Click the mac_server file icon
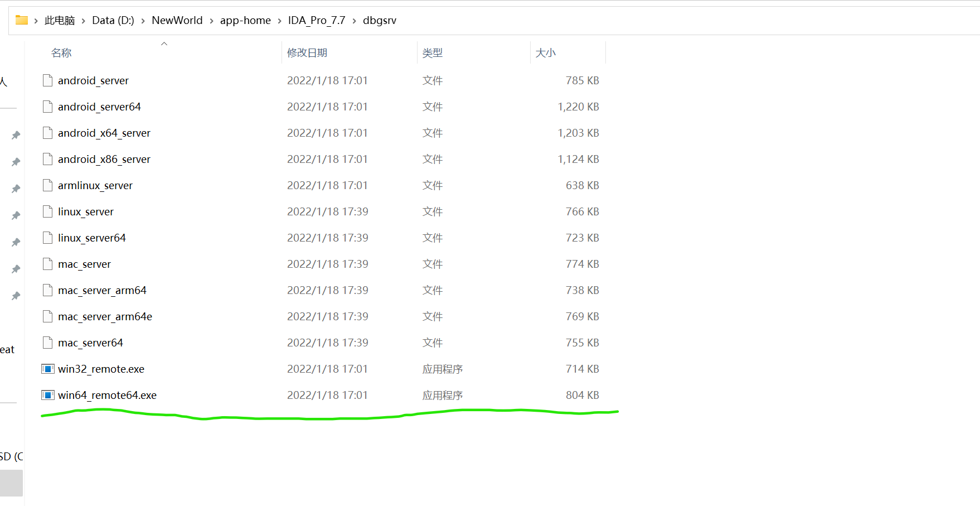 47,264
